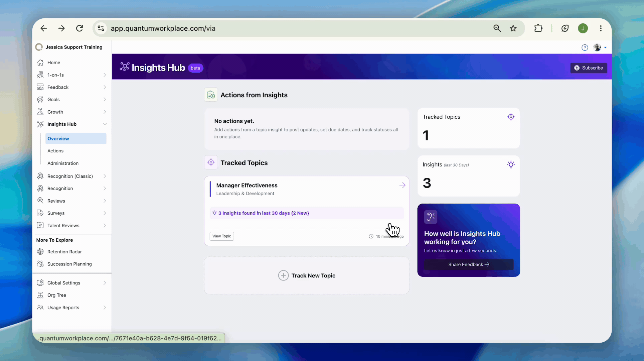644x361 pixels.
Task: Click the Goals target icon
Action: pos(40,99)
